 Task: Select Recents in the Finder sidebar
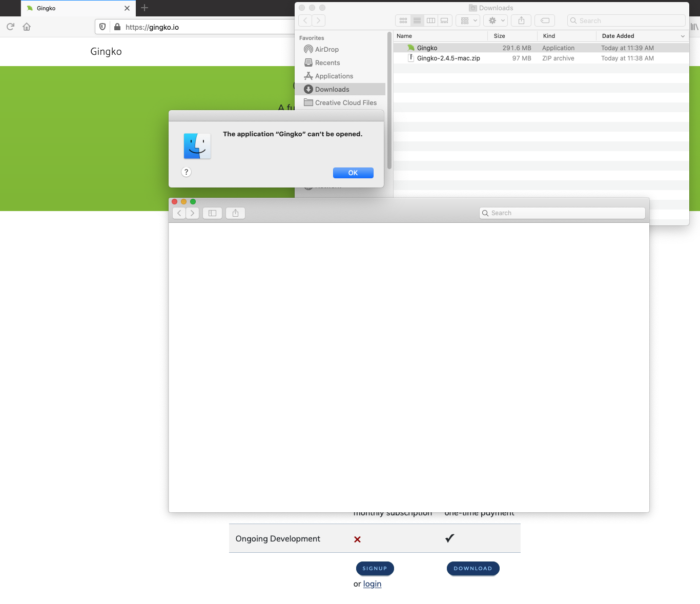click(x=327, y=63)
